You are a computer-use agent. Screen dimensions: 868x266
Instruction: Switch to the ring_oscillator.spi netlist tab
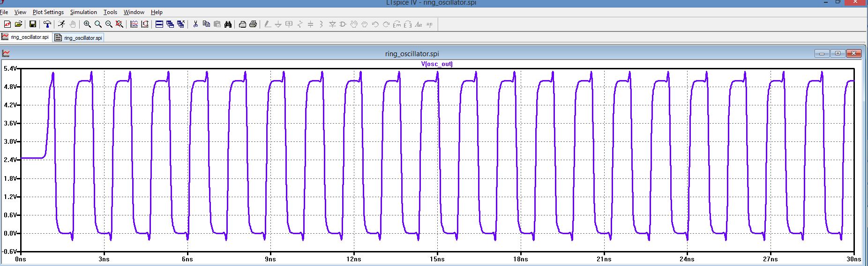pos(78,38)
